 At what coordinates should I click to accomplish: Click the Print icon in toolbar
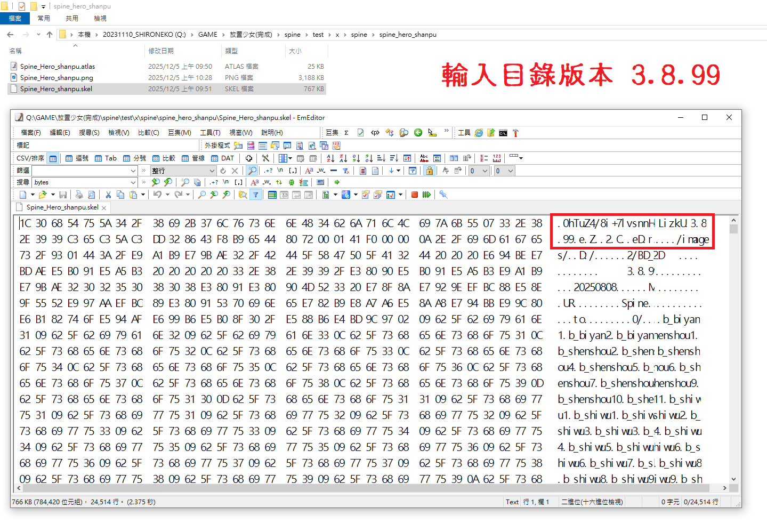79,195
